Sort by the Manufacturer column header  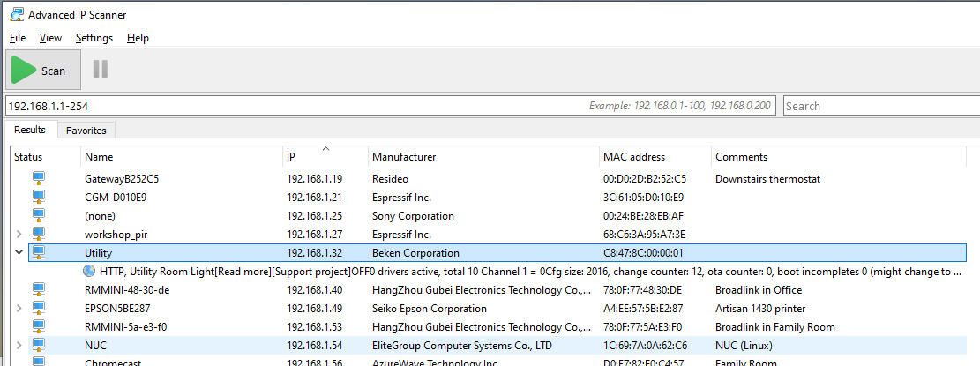coord(483,157)
